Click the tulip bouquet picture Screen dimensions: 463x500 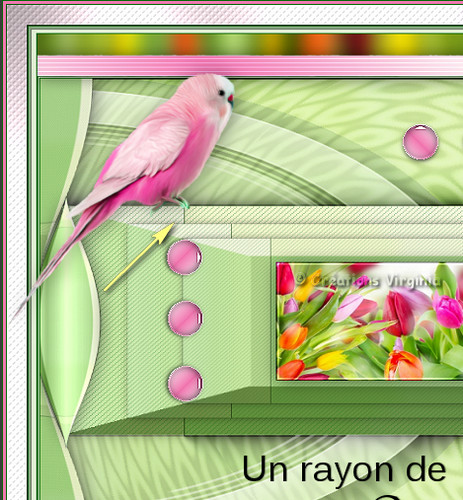[x=370, y=321]
